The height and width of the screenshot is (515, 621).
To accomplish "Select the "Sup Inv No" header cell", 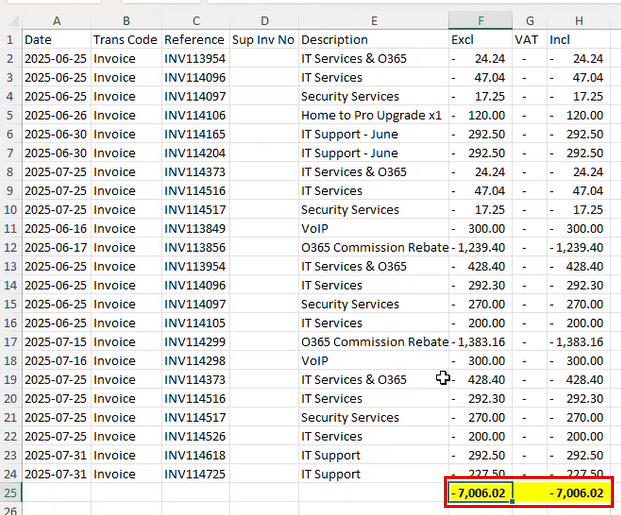I will pos(263,39).
